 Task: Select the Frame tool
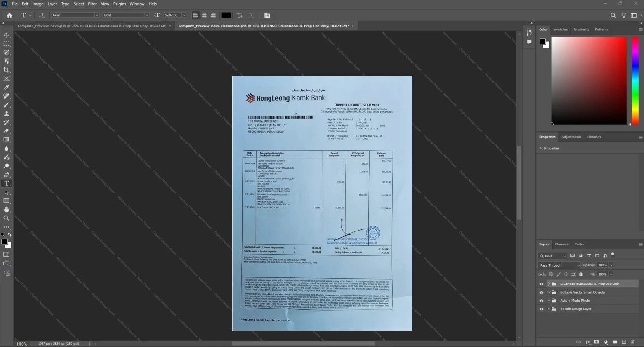(x=7, y=78)
